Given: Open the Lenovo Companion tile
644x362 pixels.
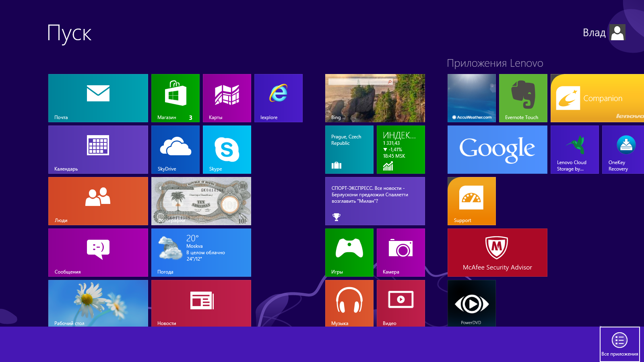Looking at the screenshot, I should pyautogui.click(x=597, y=98).
